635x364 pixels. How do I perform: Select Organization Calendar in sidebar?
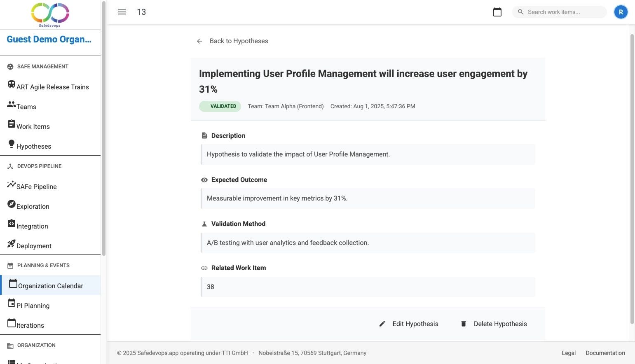50,286
